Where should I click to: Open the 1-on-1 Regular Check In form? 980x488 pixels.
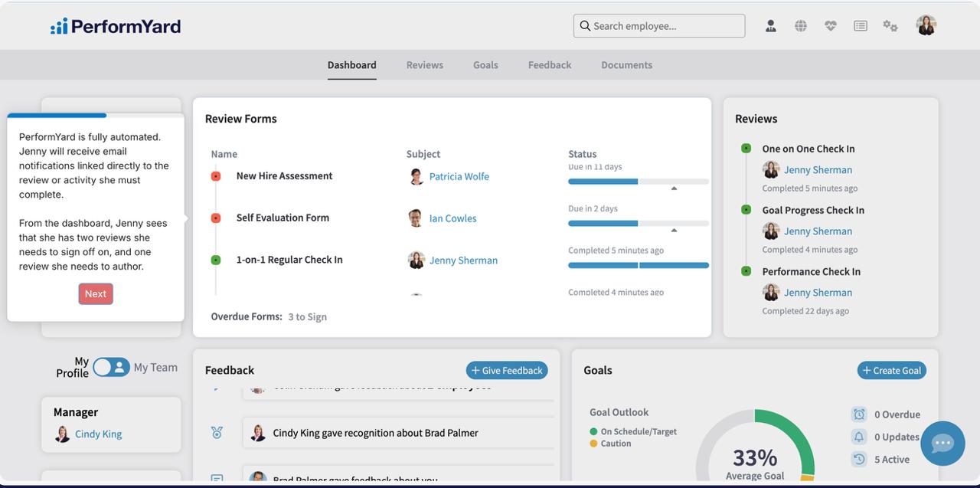pyautogui.click(x=289, y=260)
